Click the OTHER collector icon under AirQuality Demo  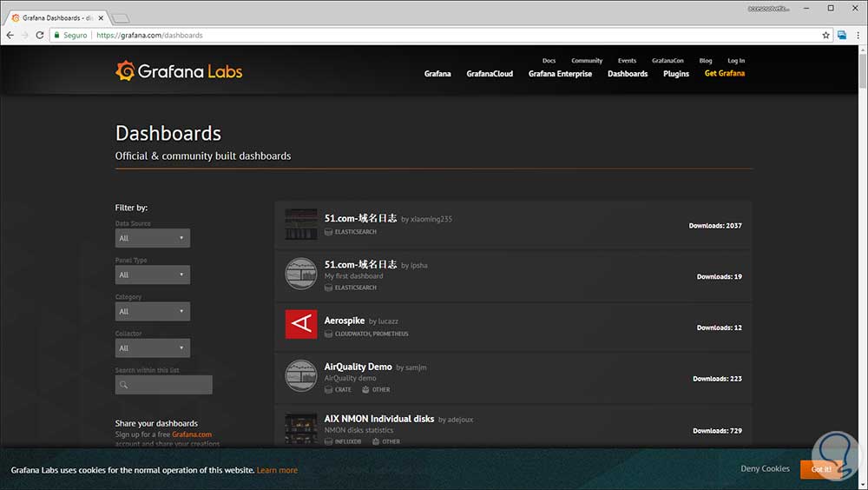coord(365,390)
